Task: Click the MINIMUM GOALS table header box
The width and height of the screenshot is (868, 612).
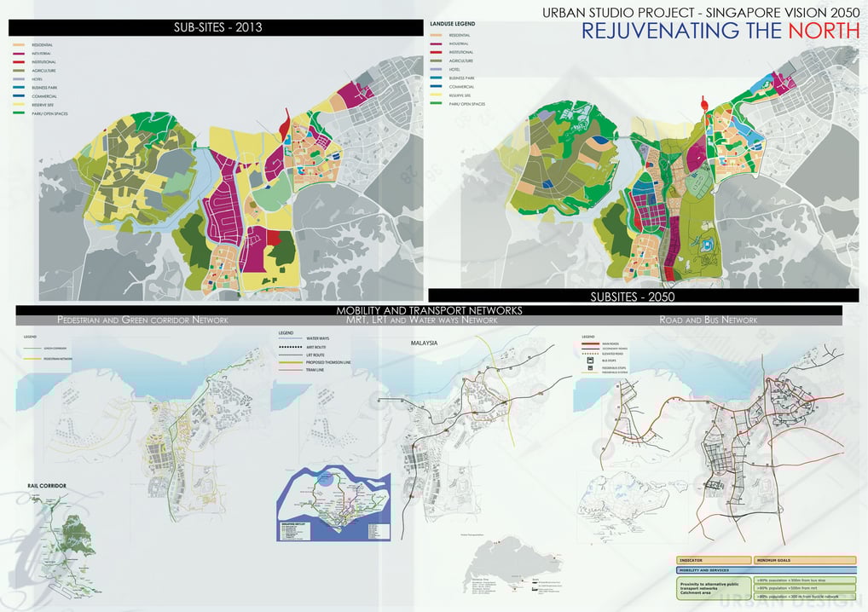Action: pyautogui.click(x=806, y=560)
